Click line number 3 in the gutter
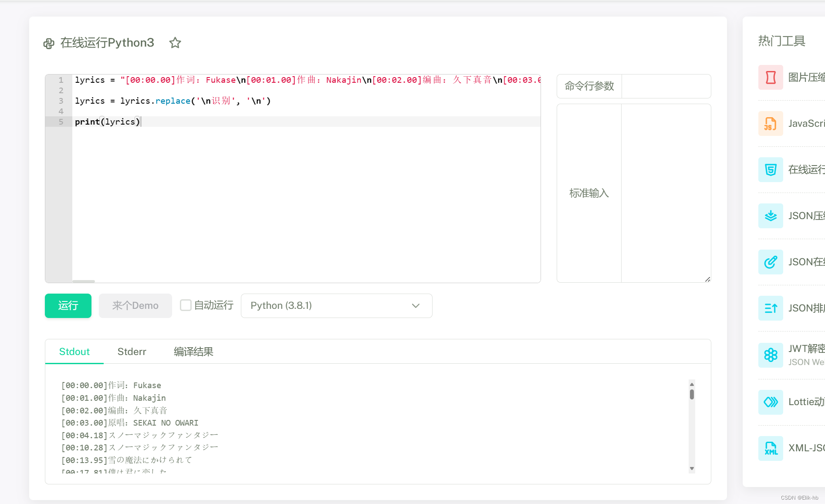825x504 pixels. coord(61,101)
